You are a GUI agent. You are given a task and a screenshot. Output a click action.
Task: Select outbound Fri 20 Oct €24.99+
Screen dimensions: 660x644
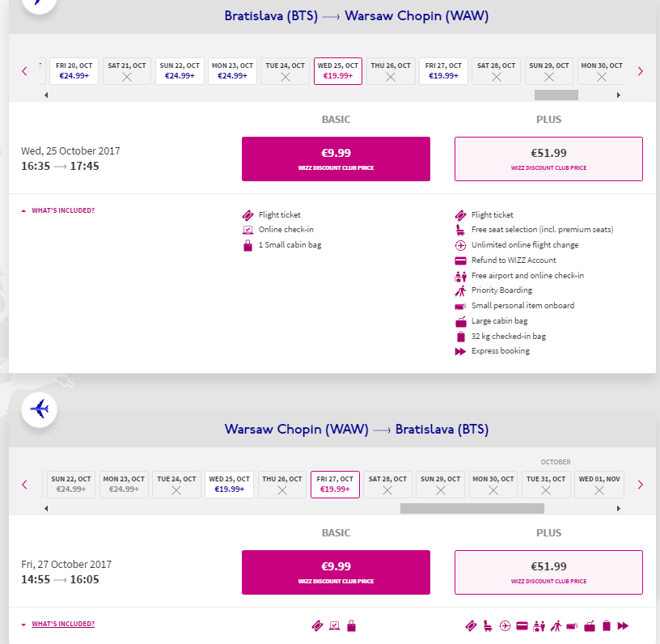(x=74, y=71)
